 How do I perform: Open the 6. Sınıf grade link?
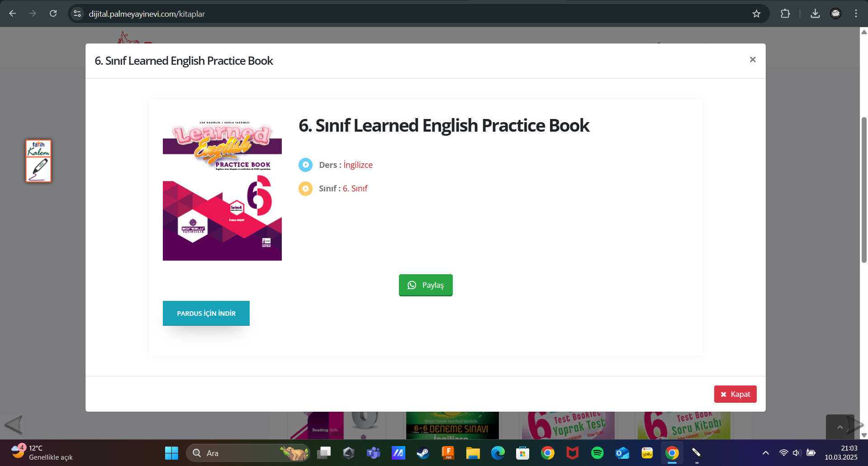pyautogui.click(x=355, y=189)
